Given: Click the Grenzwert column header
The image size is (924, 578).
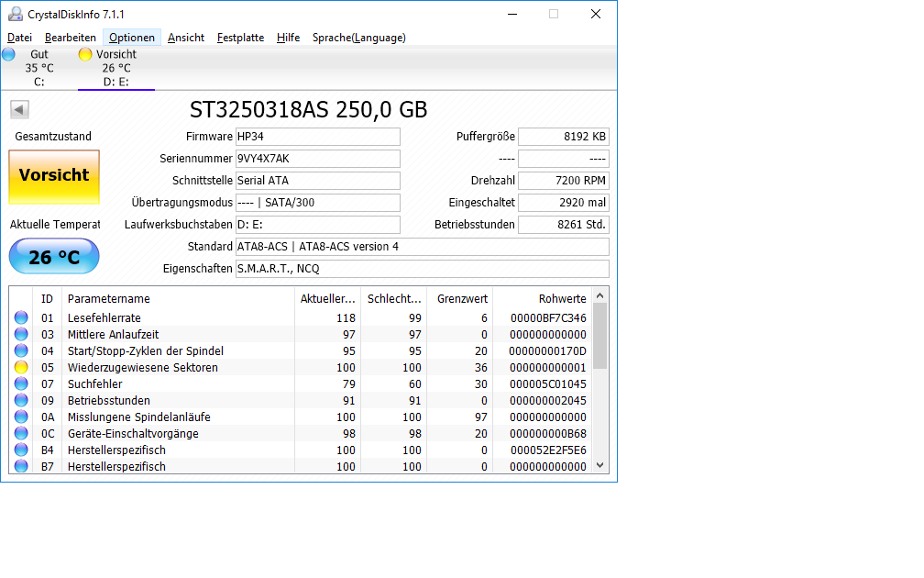Looking at the screenshot, I should pyautogui.click(x=459, y=299).
